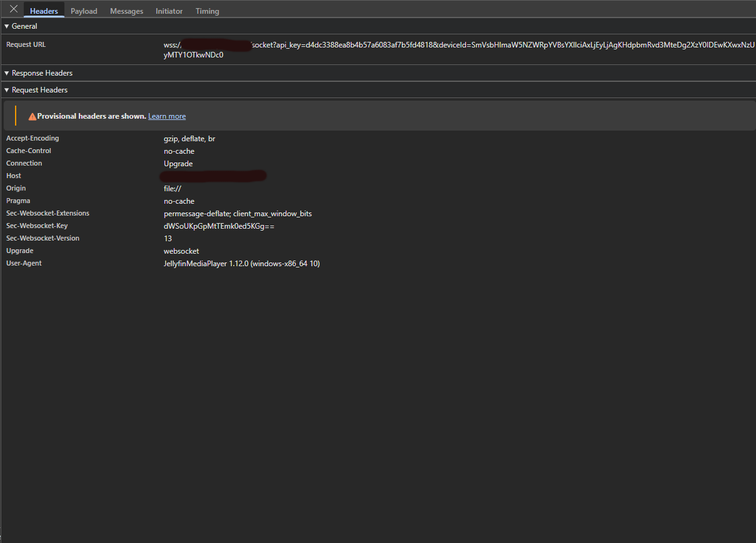This screenshot has width=756, height=543.
Task: Click the Origin file:// value
Action: coord(173,189)
